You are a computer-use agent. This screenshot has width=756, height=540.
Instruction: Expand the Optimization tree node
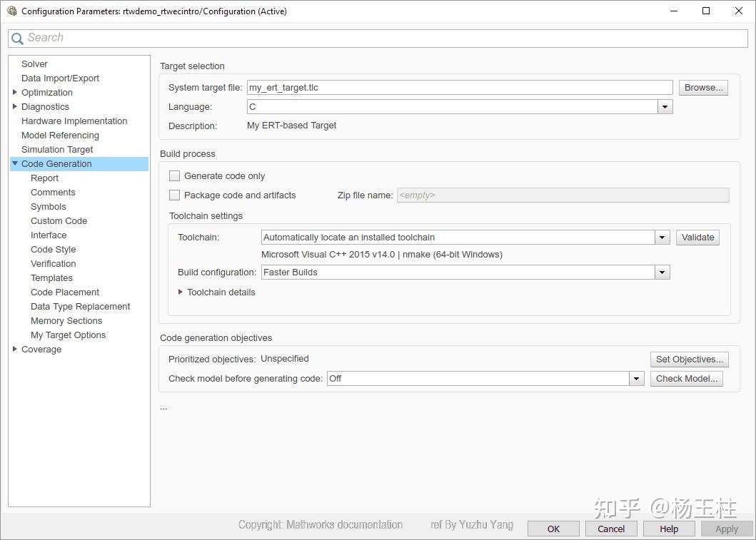[x=14, y=92]
